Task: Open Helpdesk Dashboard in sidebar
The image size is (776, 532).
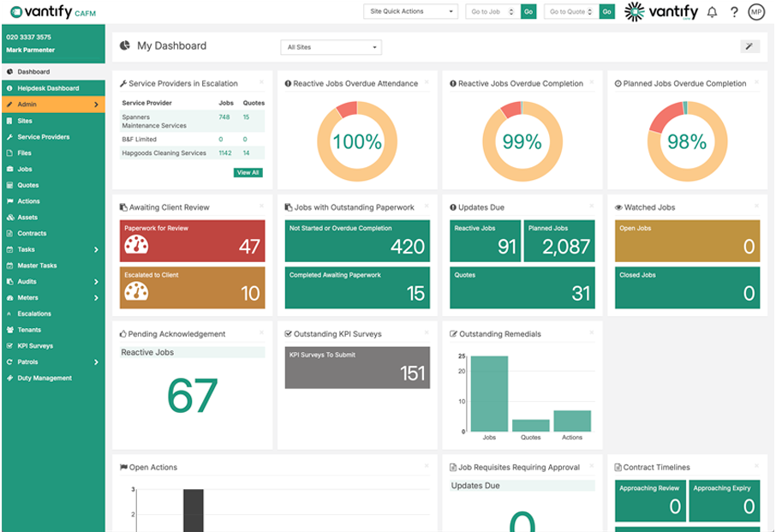Action: click(x=48, y=88)
